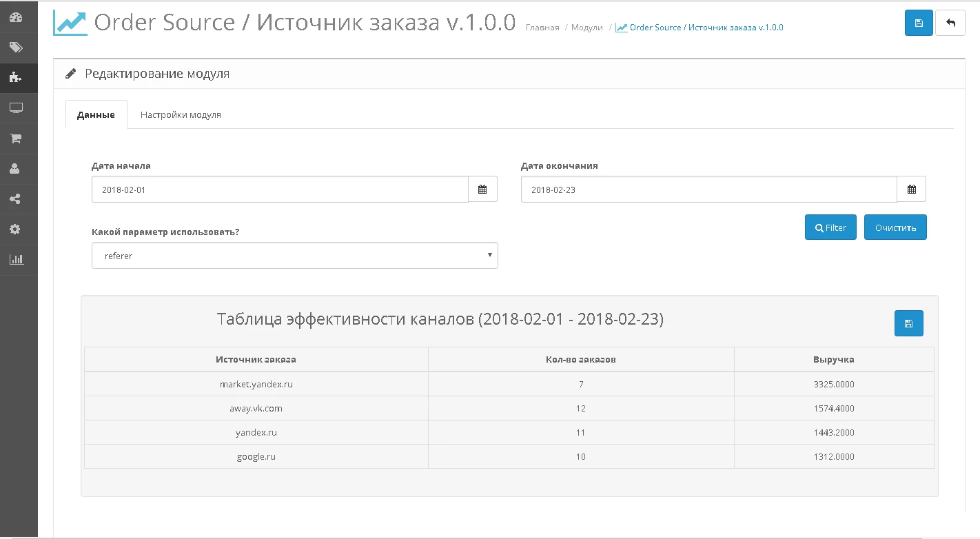Click the Filter button

830,227
